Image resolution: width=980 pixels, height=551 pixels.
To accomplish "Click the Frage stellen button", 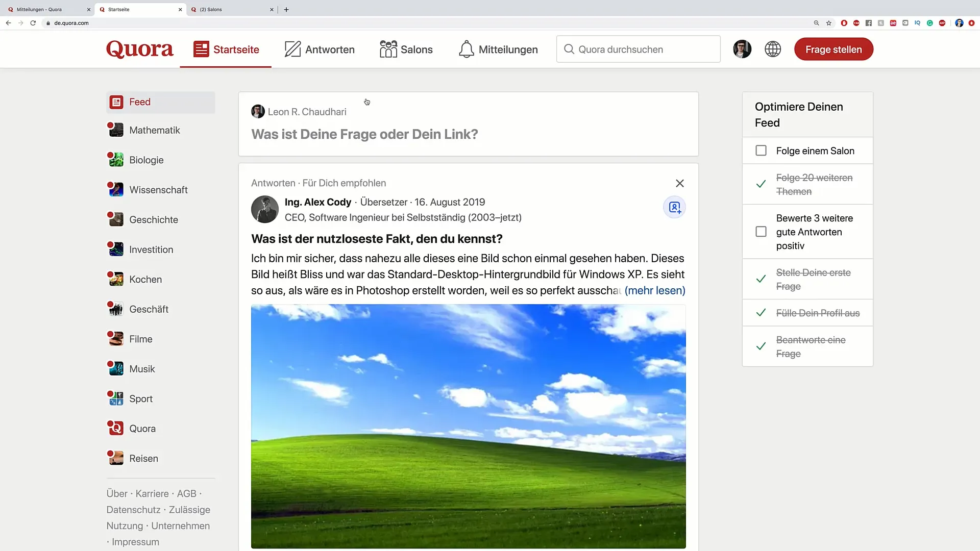I will pyautogui.click(x=834, y=49).
